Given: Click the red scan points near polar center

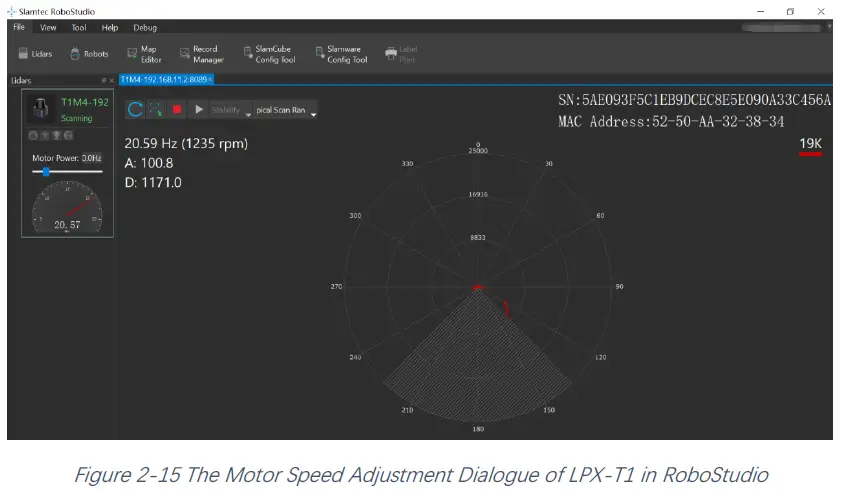Looking at the screenshot, I should point(478,287).
